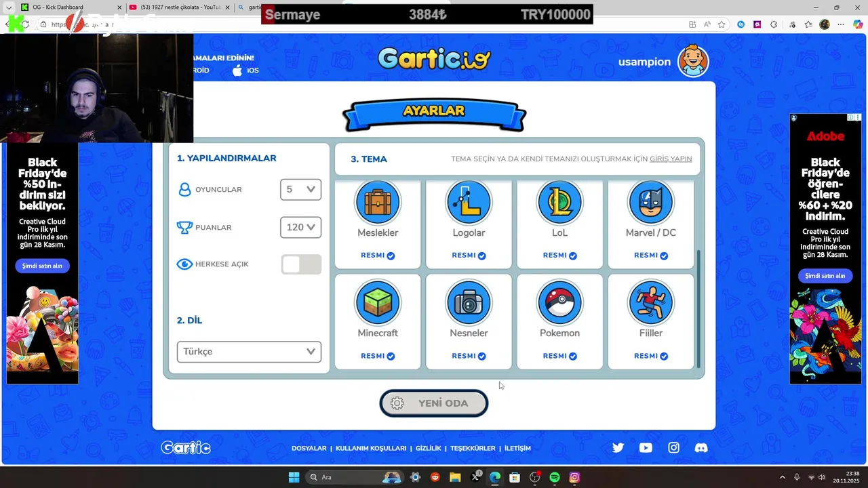Select the Marvel / DC theme icon

(651, 202)
